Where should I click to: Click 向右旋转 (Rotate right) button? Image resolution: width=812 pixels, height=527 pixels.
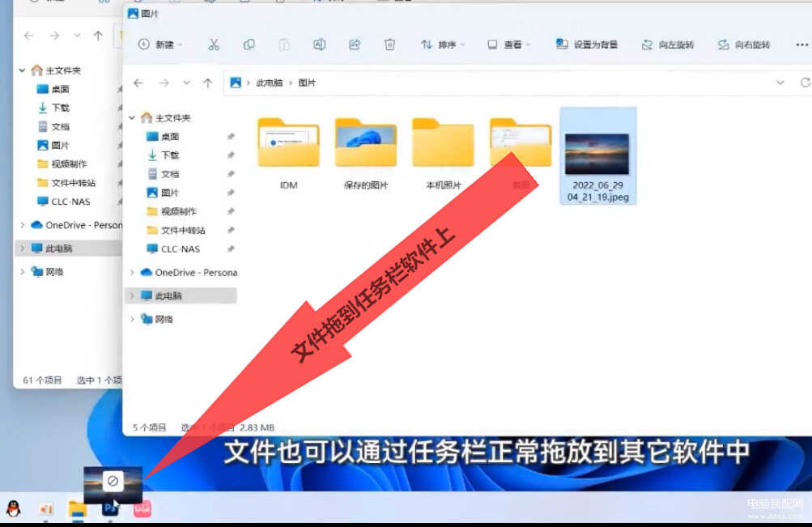(x=744, y=45)
